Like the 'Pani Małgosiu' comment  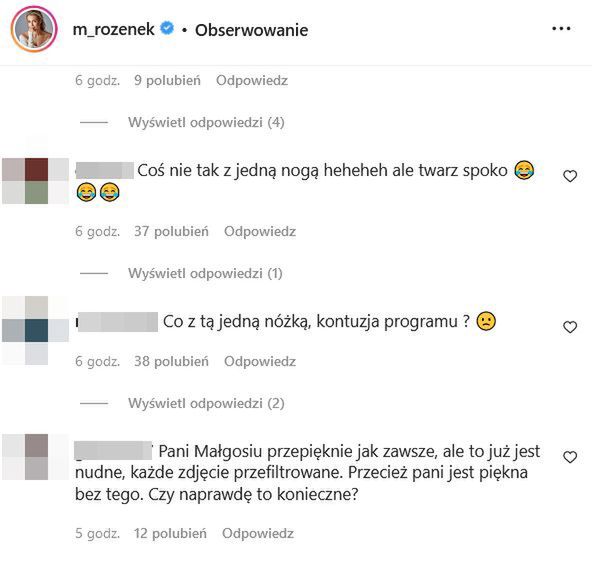click(570, 457)
